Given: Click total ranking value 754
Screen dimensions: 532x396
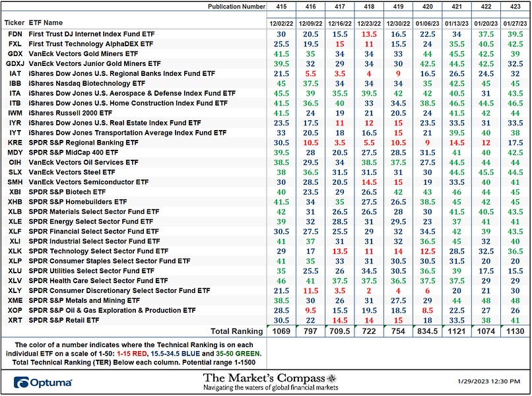Looking at the screenshot, I should point(398,331).
